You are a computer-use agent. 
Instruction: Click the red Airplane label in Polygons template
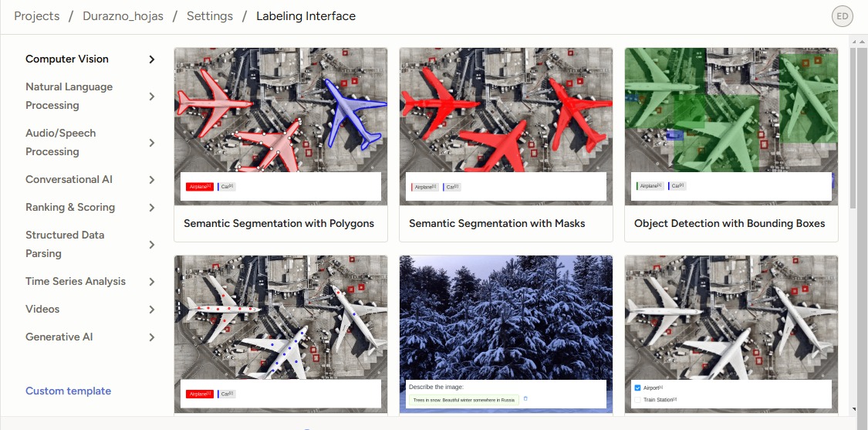tap(199, 187)
